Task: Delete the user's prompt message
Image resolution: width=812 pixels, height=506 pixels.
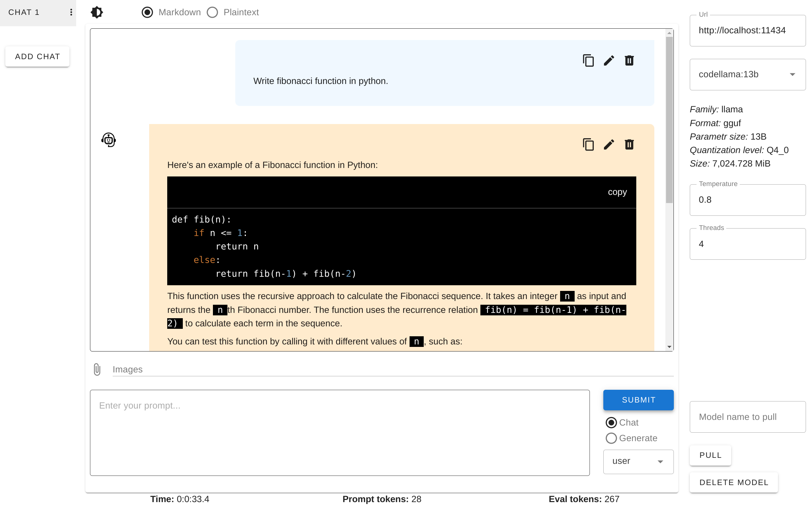Action: (x=629, y=61)
